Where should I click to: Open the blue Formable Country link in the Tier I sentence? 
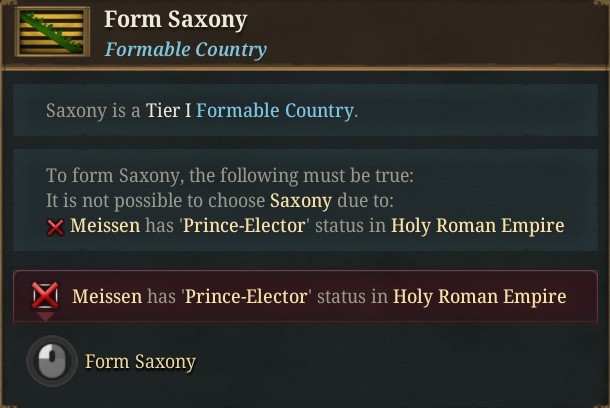click(x=275, y=110)
